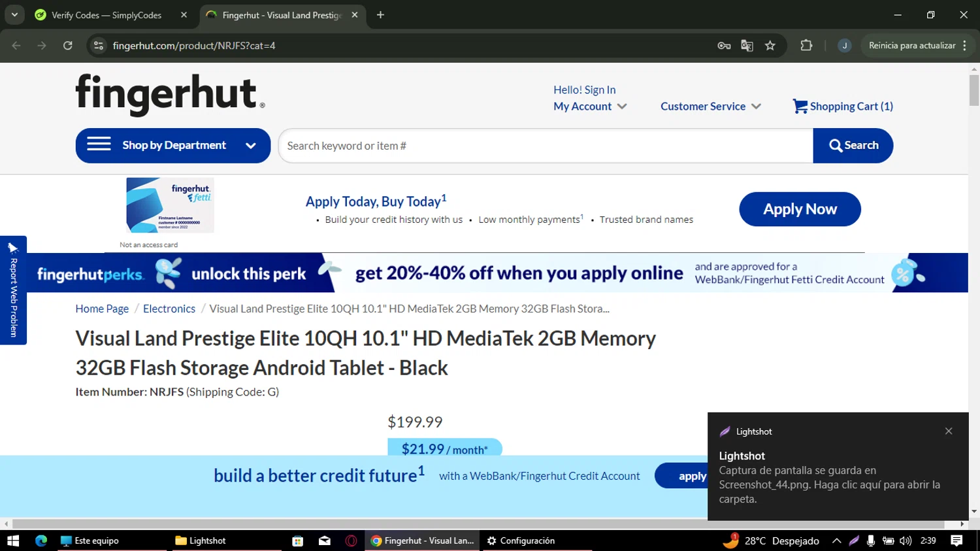Screen dimensions: 980x551
Task: Click the Lightshot feather tray icon
Action: coord(854,541)
